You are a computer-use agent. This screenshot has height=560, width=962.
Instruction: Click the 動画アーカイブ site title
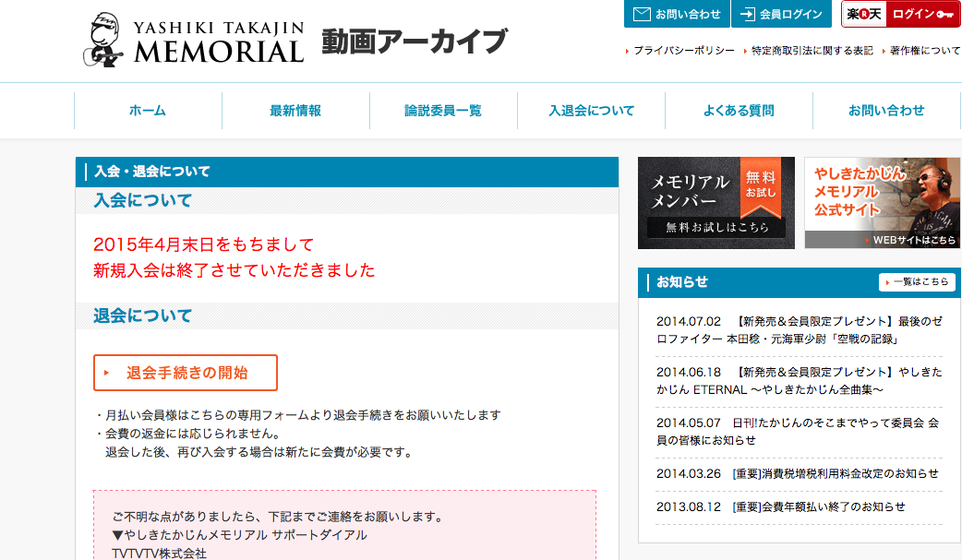[415, 42]
